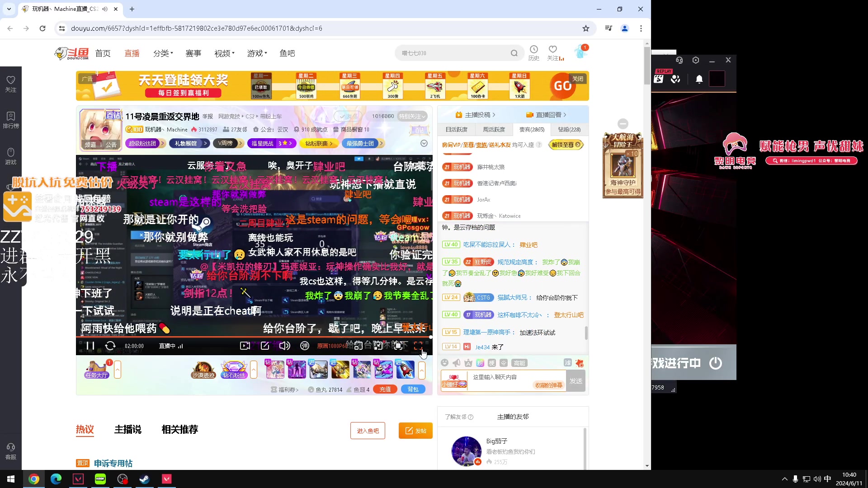Expand the V周榜 arrow

(241, 144)
